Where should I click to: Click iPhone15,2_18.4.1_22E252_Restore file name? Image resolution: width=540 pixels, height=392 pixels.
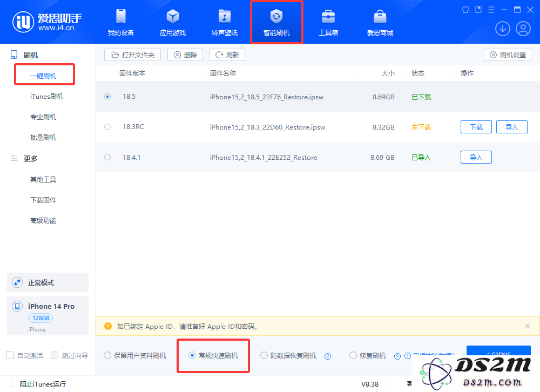pyautogui.click(x=264, y=158)
